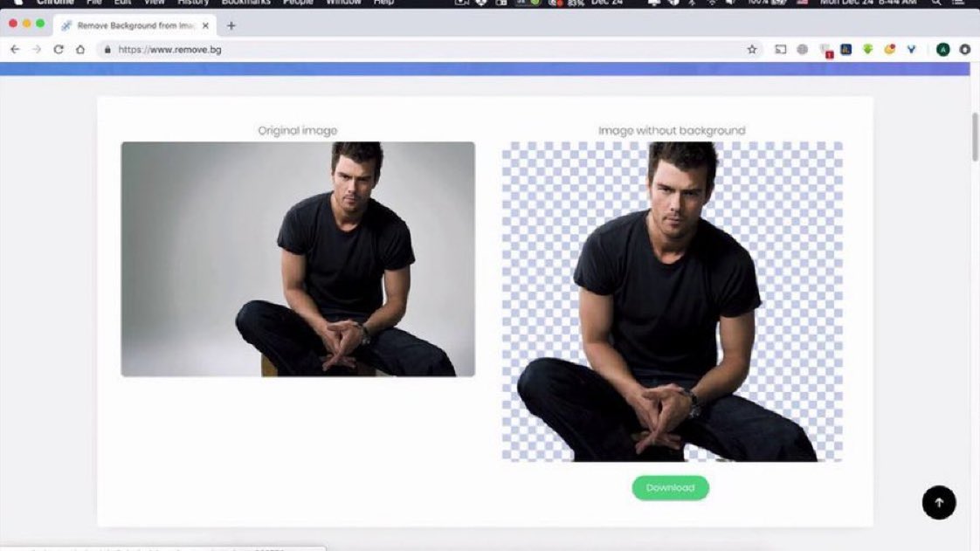Go back to the previous page
The image size is (980, 551).
pyautogui.click(x=15, y=50)
